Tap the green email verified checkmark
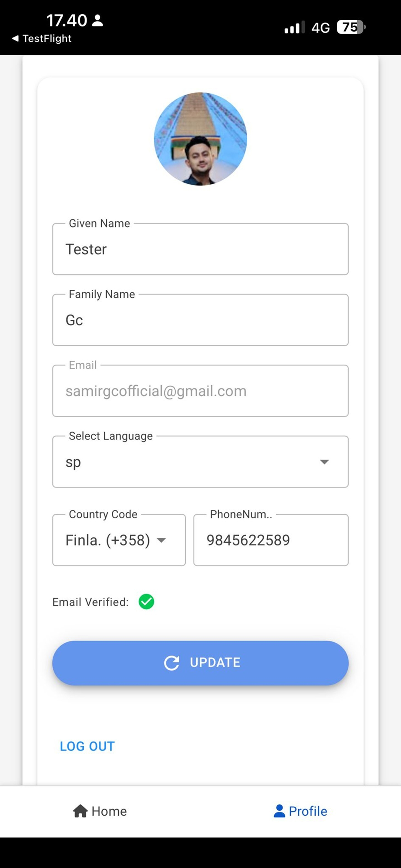401x868 pixels. pyautogui.click(x=147, y=602)
